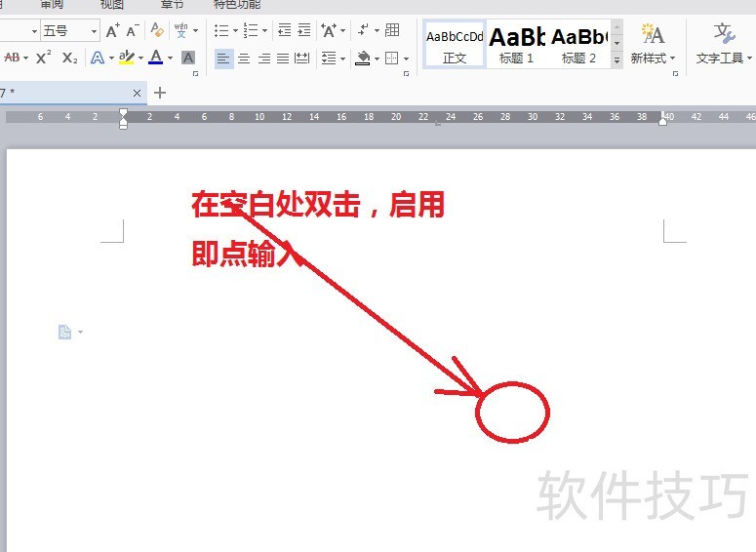
Task: Open the strikethrough options dropdown arrow
Action: tap(25, 59)
